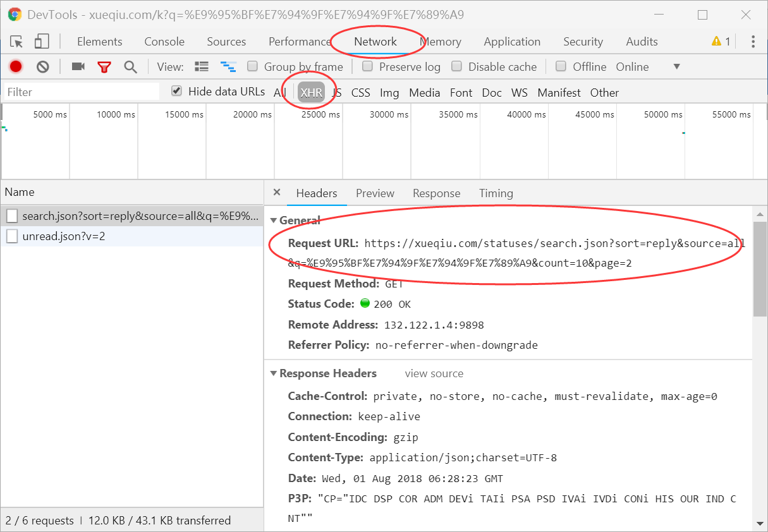The image size is (768, 532).
Task: Switch to the Console panel tab
Action: point(164,42)
